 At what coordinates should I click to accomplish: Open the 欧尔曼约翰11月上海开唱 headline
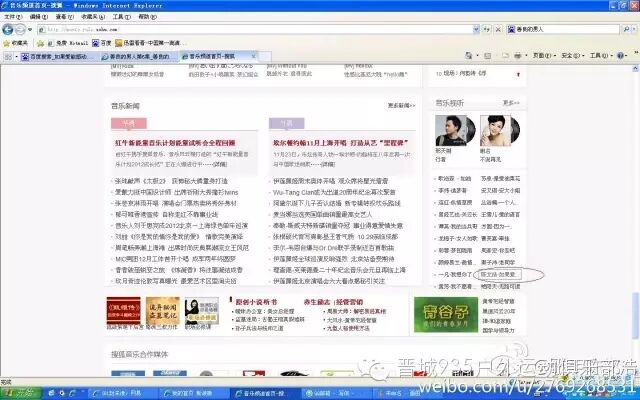click(341, 143)
